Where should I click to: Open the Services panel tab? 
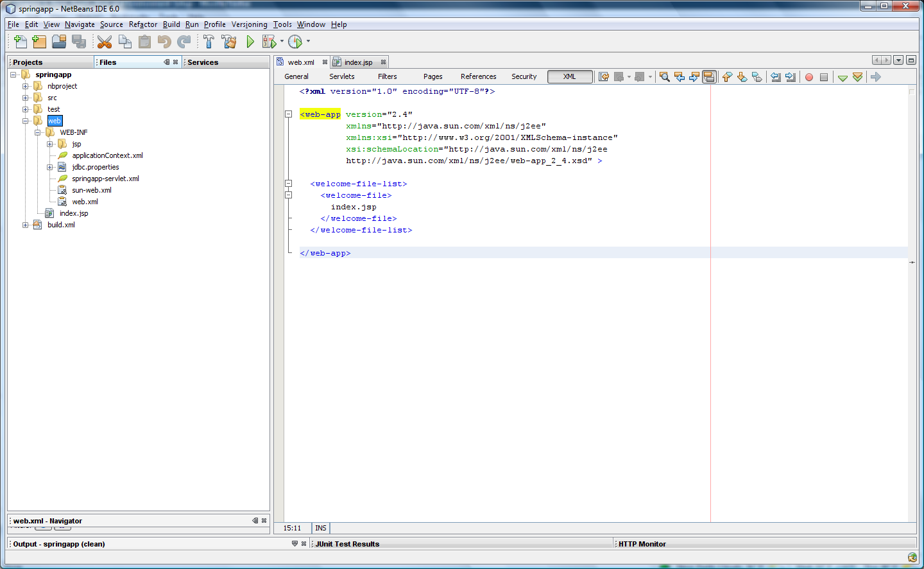click(x=203, y=62)
